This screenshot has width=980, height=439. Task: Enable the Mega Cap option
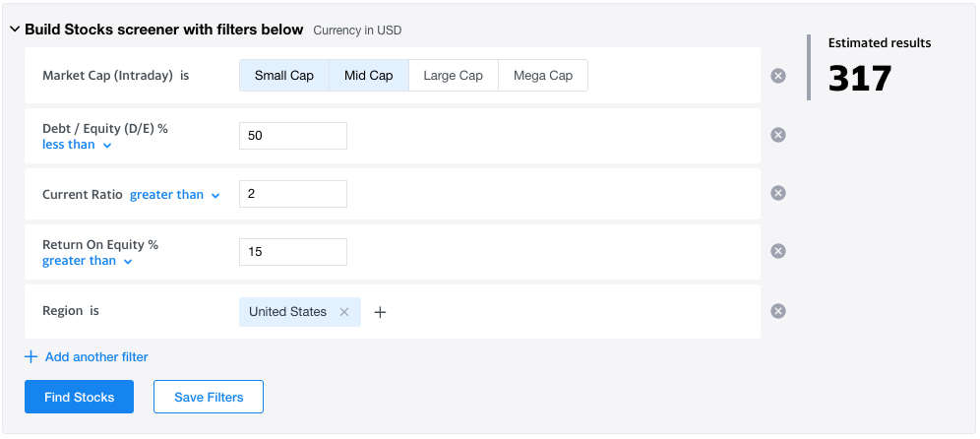point(543,76)
